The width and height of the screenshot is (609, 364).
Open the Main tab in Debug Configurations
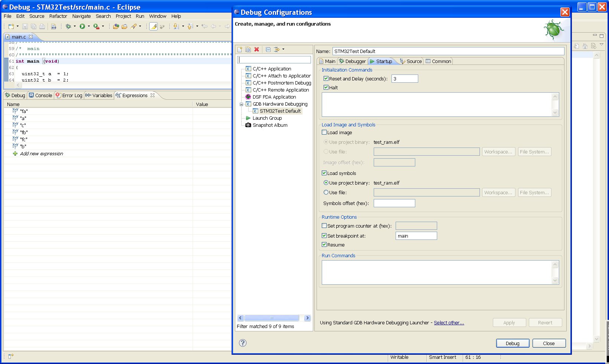[327, 61]
